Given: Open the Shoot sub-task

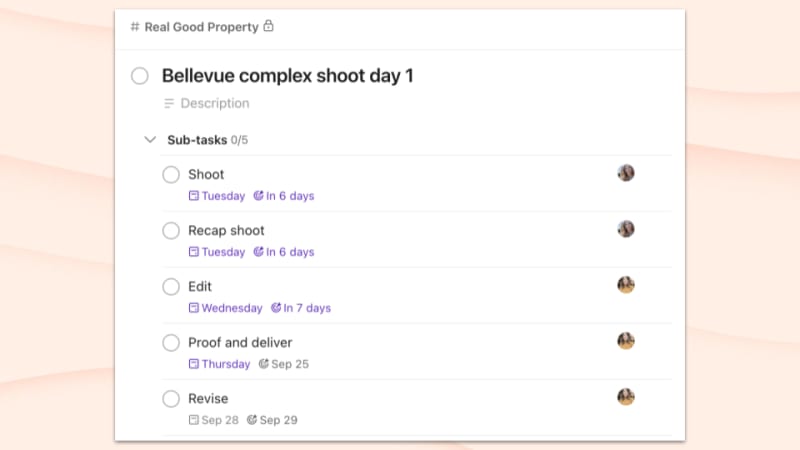Looking at the screenshot, I should click(x=206, y=174).
